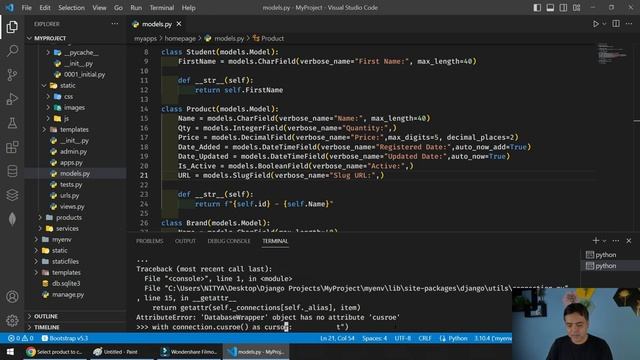Open terminal panel more actions menu

(616, 241)
